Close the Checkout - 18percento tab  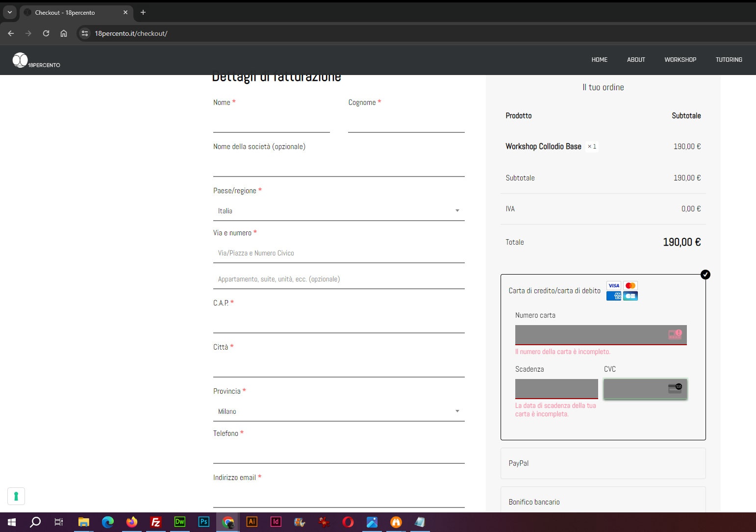[126, 12]
